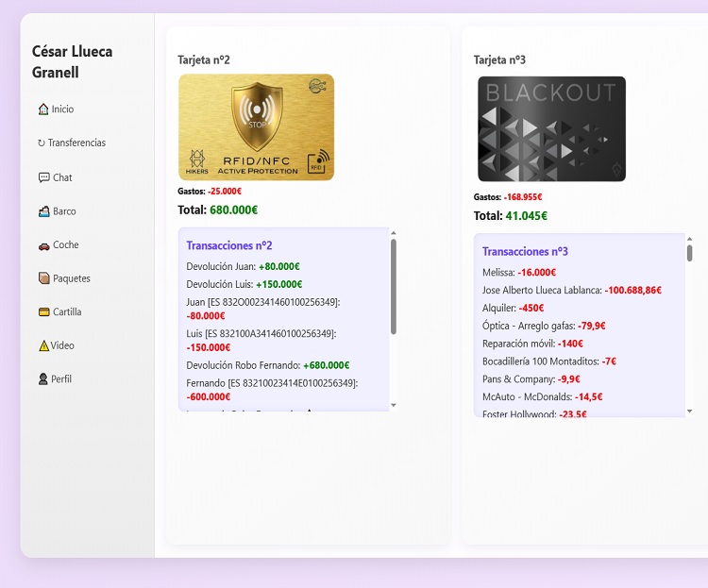
Task: Click the up arrow of Transacciones nº2 scrollbar
Action: [394, 233]
